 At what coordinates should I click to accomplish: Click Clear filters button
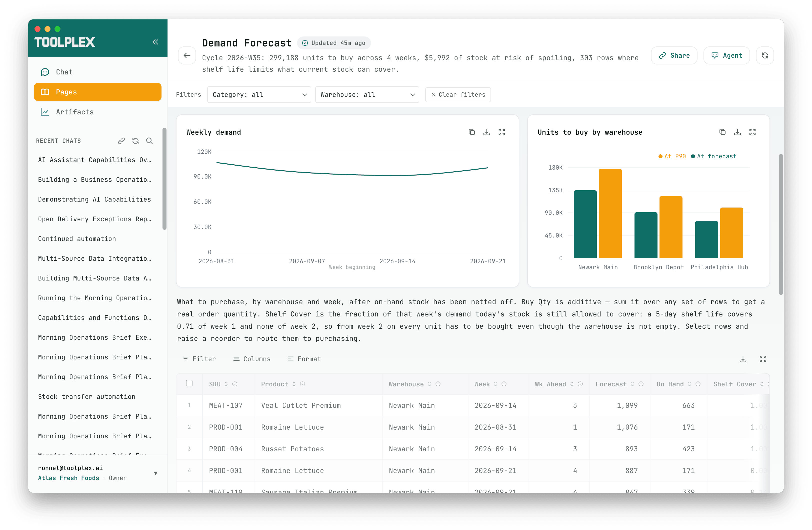(x=458, y=94)
